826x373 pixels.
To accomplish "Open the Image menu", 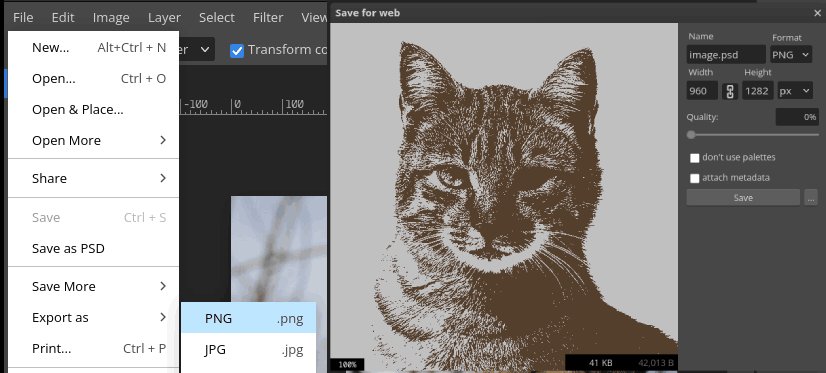I will [111, 17].
